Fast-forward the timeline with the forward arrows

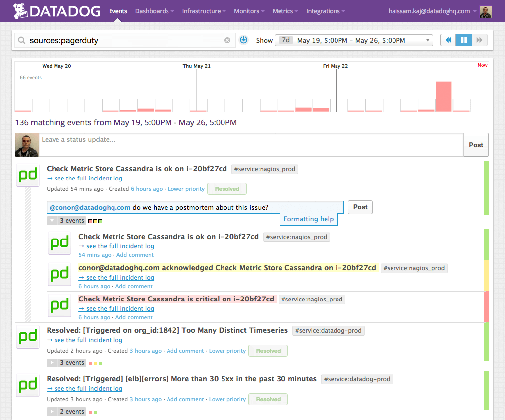480,40
